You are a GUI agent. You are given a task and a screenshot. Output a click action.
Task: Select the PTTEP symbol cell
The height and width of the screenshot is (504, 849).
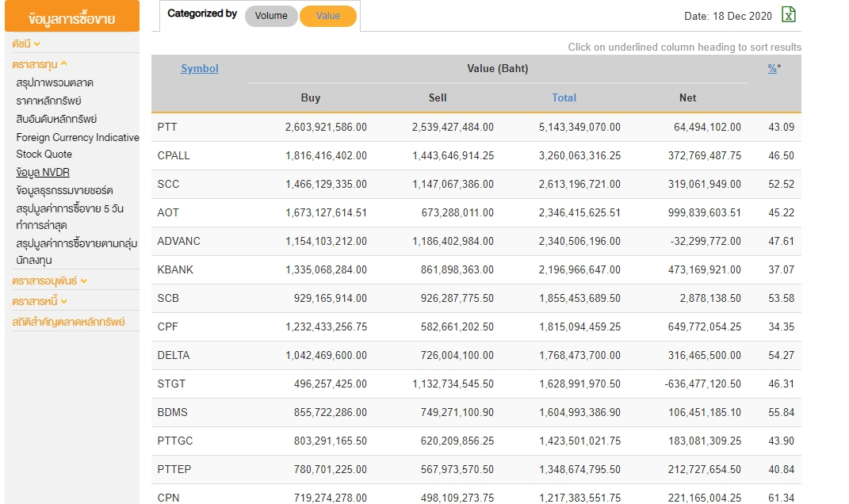(x=174, y=469)
